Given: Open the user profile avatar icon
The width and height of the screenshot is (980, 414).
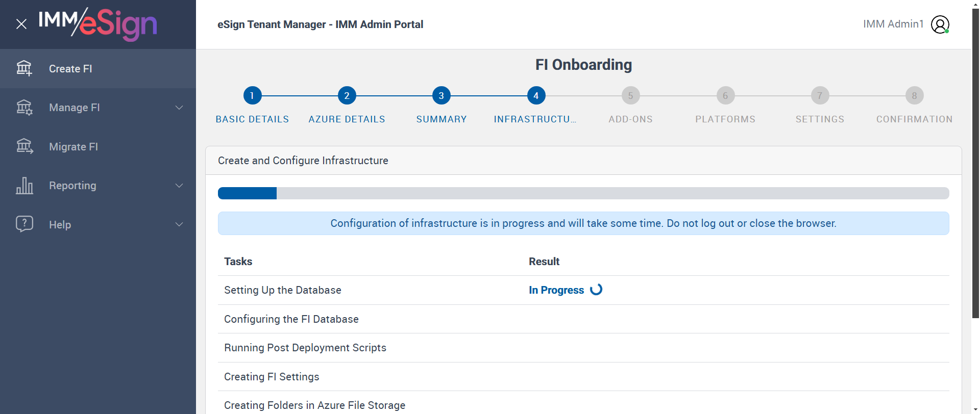Looking at the screenshot, I should [x=940, y=24].
